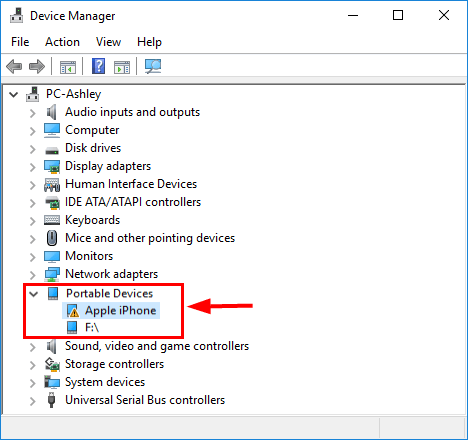Expand the Network adapters category
The height and width of the screenshot is (440, 468).
pos(32,275)
